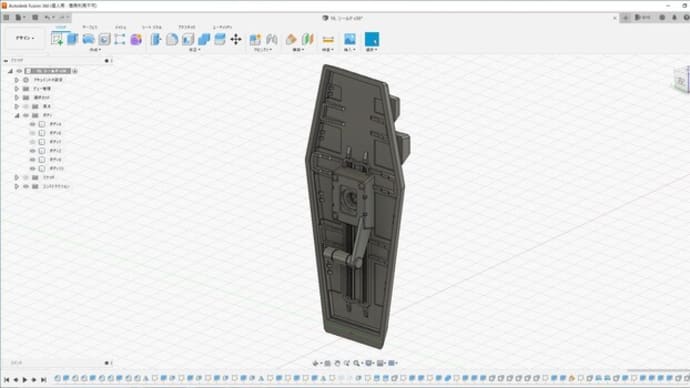This screenshot has width=690, height=388.
Task: Toggle the Bodies folder eye icon
Action: [26, 115]
